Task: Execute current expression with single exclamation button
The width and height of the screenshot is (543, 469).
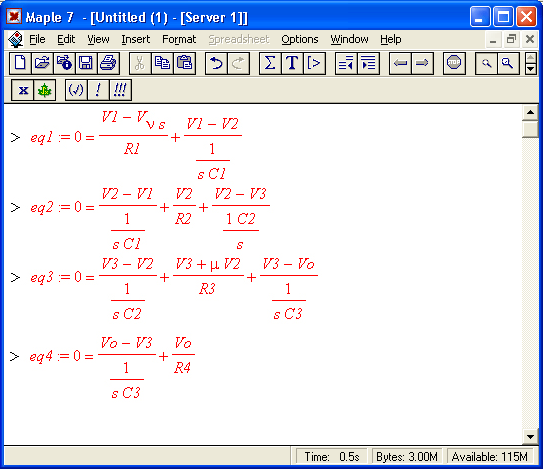Action: [x=98, y=90]
